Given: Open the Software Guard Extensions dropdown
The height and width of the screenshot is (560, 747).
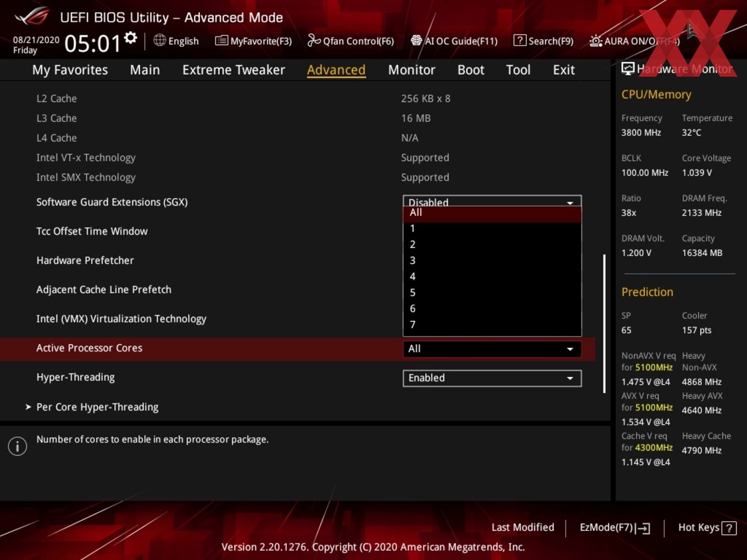Looking at the screenshot, I should click(x=492, y=201).
